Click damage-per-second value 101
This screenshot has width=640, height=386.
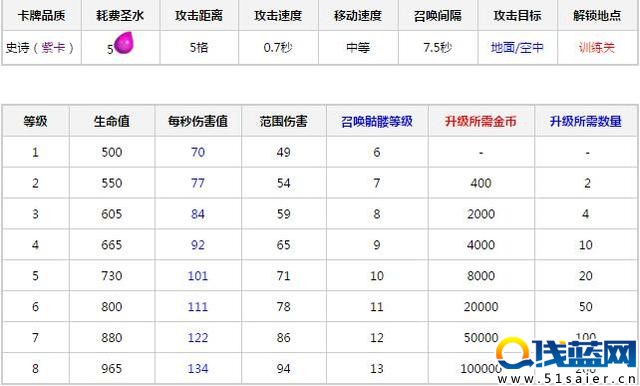198,276
